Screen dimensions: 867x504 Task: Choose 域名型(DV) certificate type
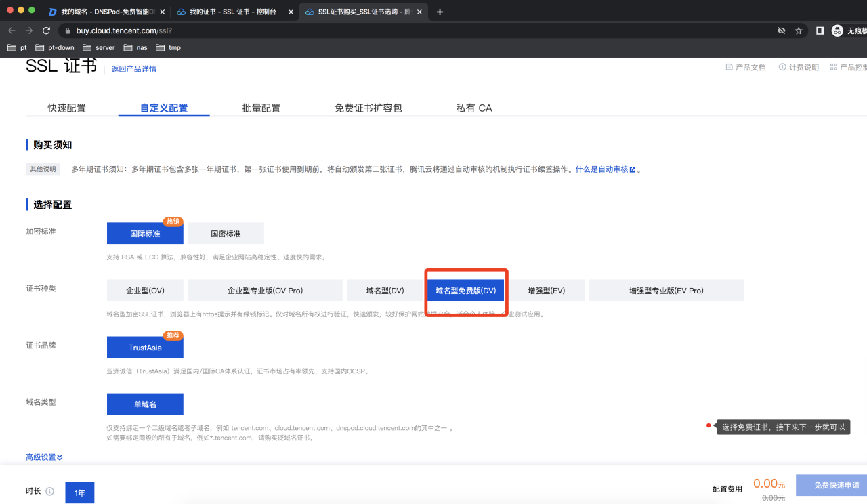(x=385, y=290)
